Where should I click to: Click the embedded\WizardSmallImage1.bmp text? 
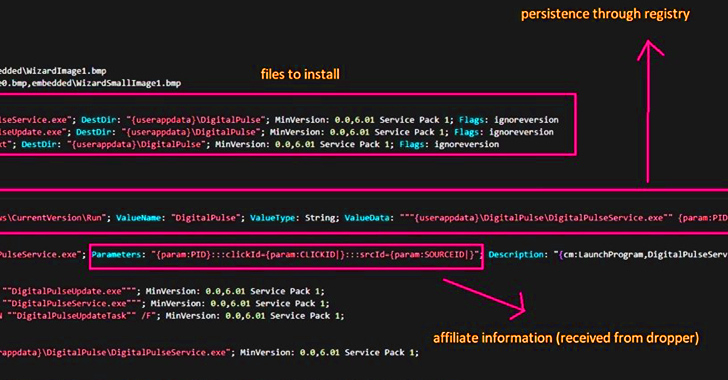106,83
